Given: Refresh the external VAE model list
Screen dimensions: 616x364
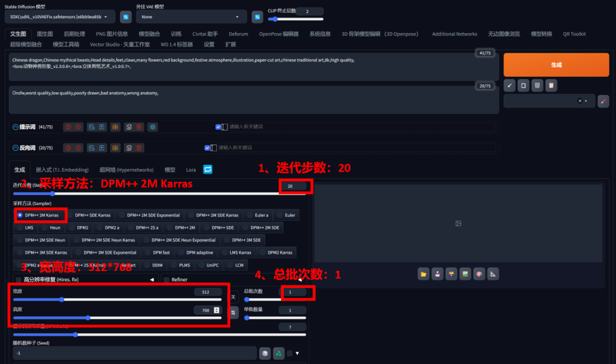Looking at the screenshot, I should (257, 17).
